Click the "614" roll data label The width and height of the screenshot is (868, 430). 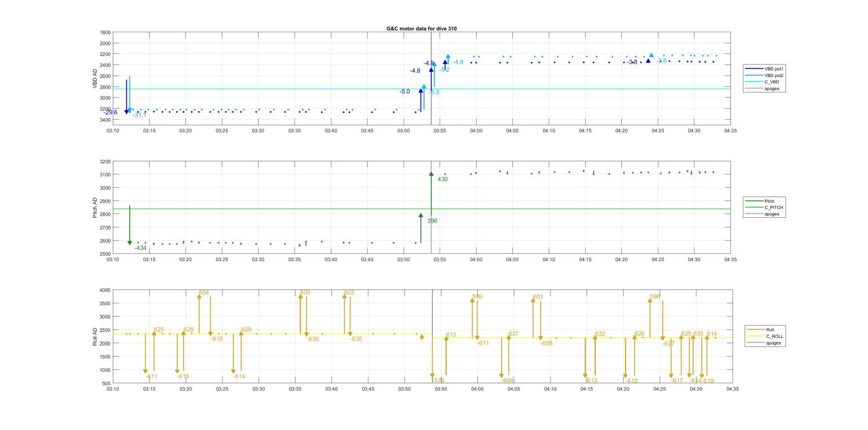[x=712, y=334]
